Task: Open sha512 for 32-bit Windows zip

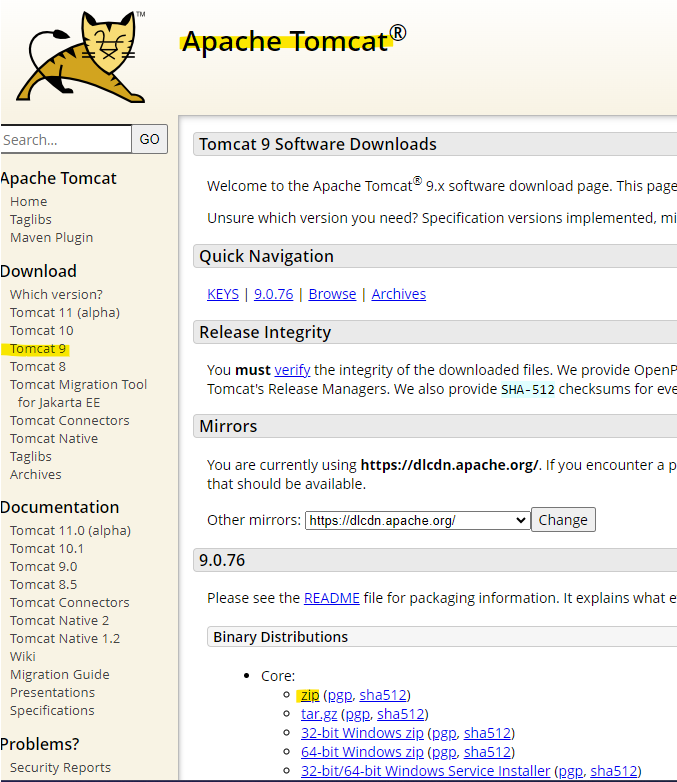Action: (x=487, y=733)
